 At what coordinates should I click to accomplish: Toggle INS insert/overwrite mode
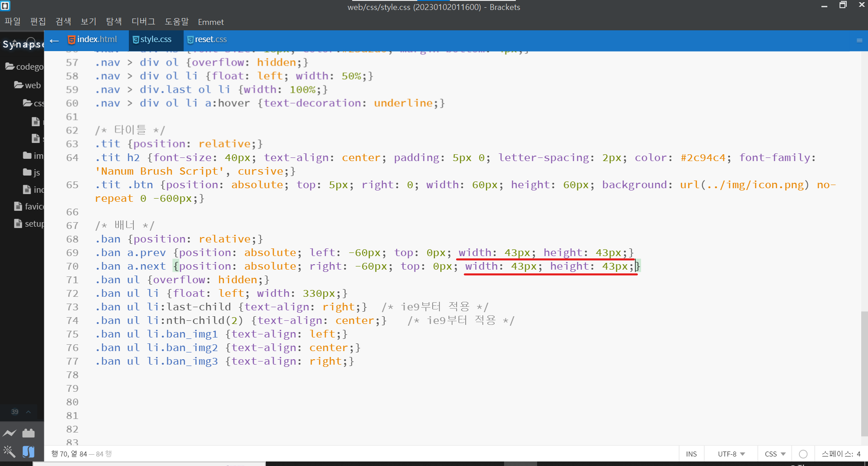[691, 454]
